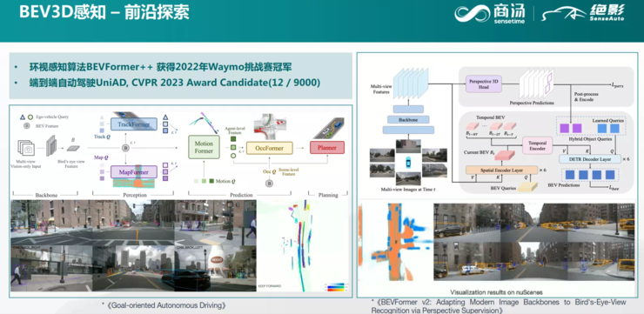Click the green Motion Former box
The height and width of the screenshot is (314, 644).
[204, 147]
